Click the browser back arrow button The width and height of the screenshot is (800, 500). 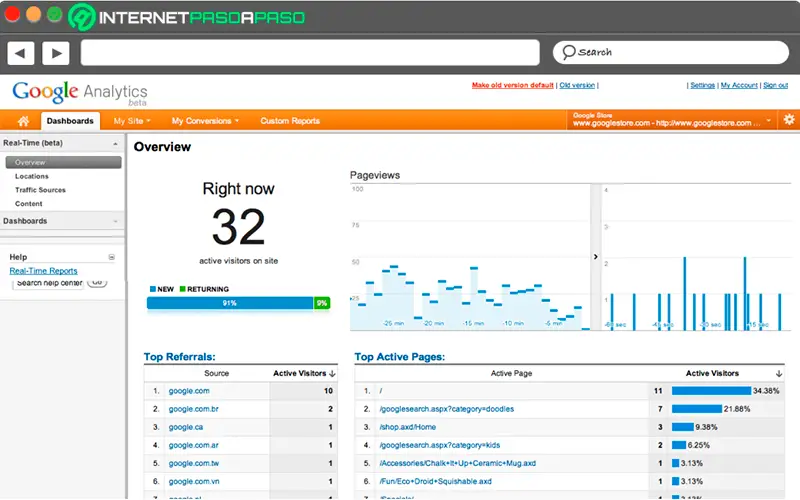click(21, 53)
